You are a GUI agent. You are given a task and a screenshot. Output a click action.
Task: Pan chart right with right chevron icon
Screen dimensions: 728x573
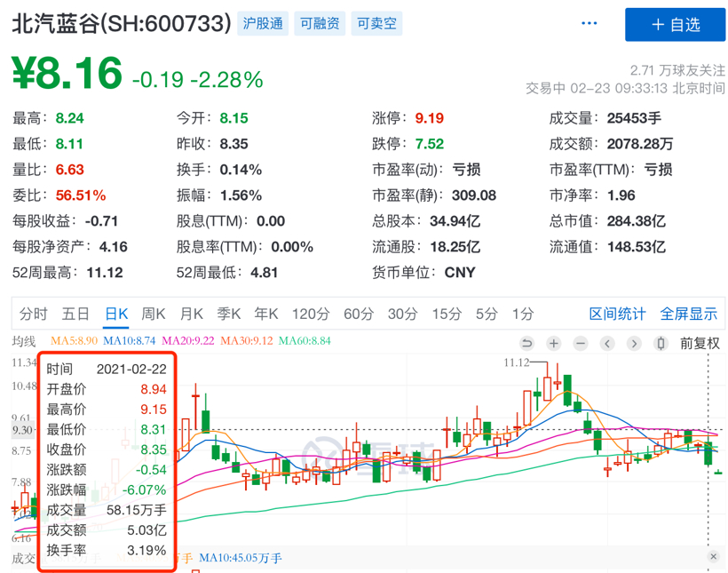coord(634,344)
